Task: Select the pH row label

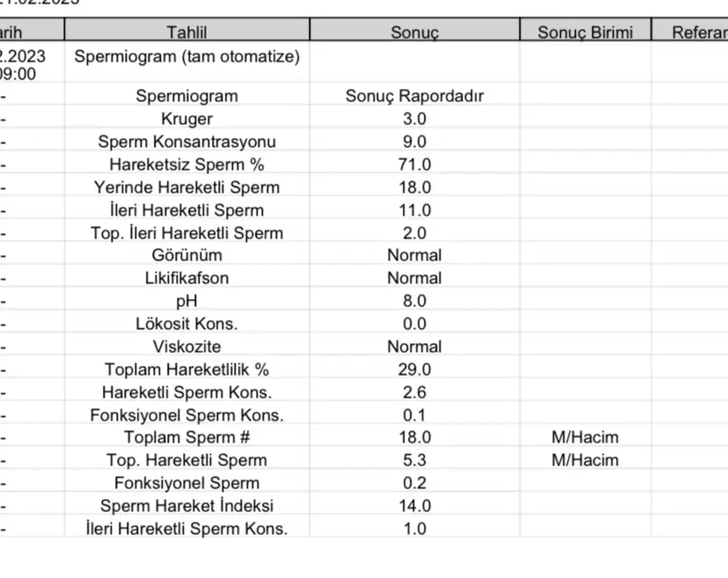Action: (186, 301)
